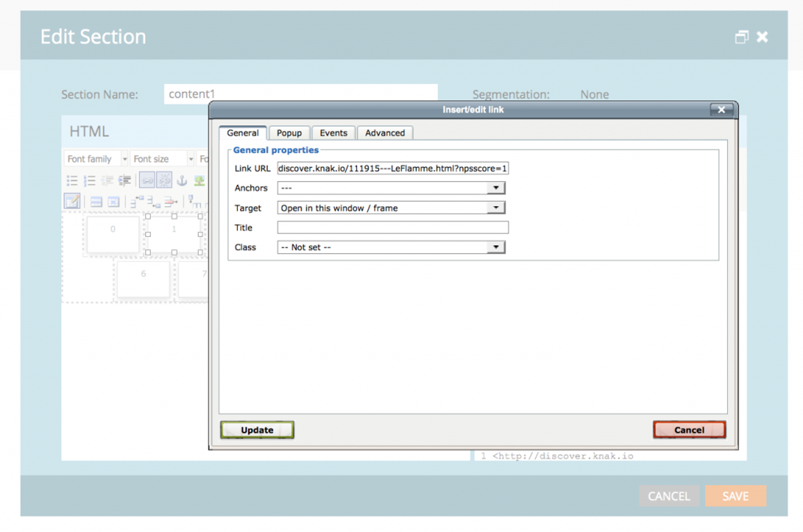Viewport: 803px width, 532px height.
Task: Click the insert/edit link chain icon
Action: pos(147,181)
